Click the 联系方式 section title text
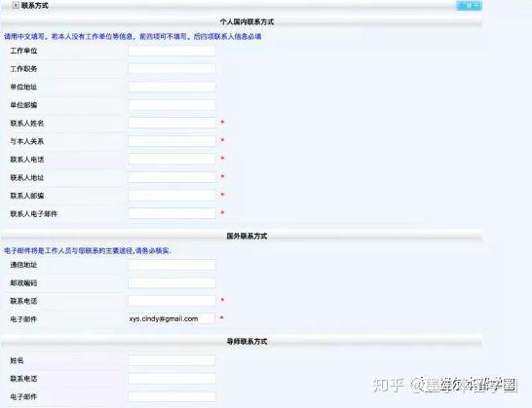This screenshot has width=532, height=408. point(35,6)
